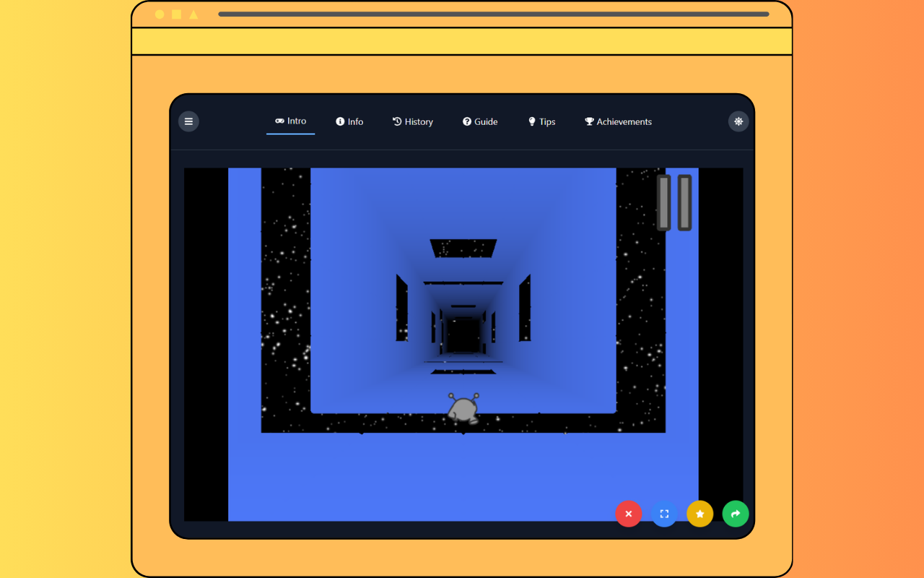Enter fullscreen using the blue expand icon

click(x=663, y=514)
